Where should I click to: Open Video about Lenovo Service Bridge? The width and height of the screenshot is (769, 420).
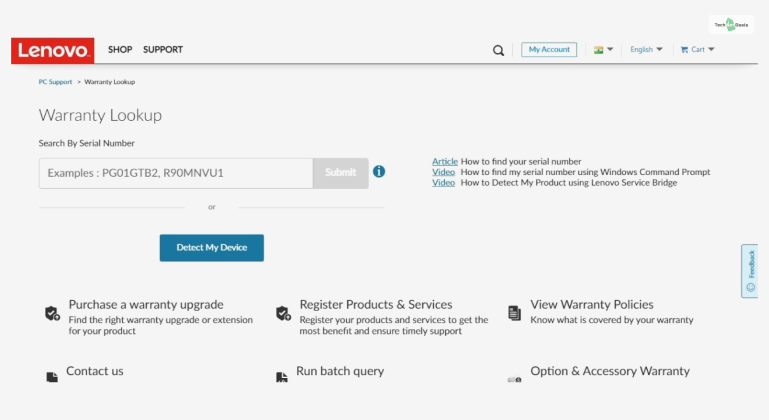(x=443, y=183)
